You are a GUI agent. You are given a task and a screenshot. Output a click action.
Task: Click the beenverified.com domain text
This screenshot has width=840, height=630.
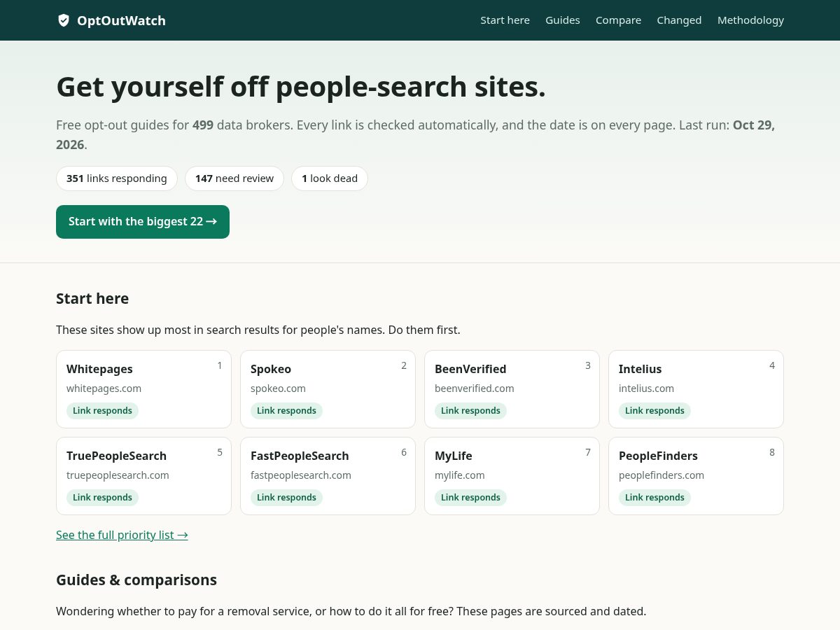tap(475, 388)
